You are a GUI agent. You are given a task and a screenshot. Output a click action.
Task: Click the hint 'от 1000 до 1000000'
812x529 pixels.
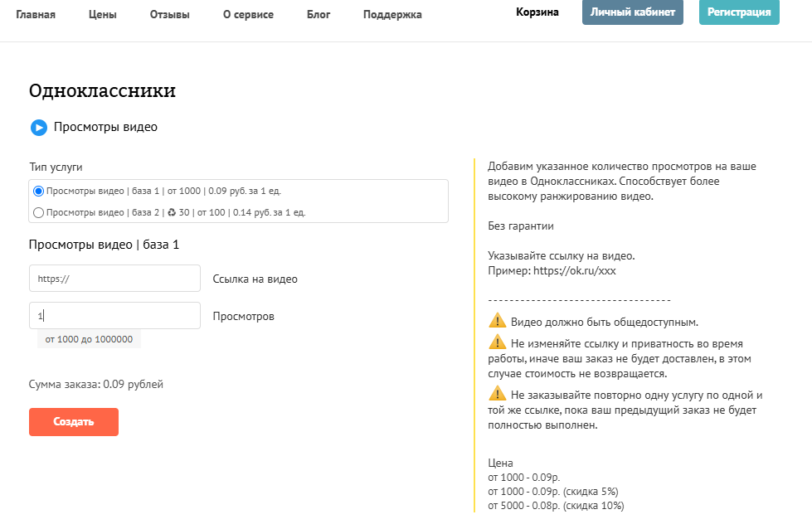pyautogui.click(x=89, y=339)
